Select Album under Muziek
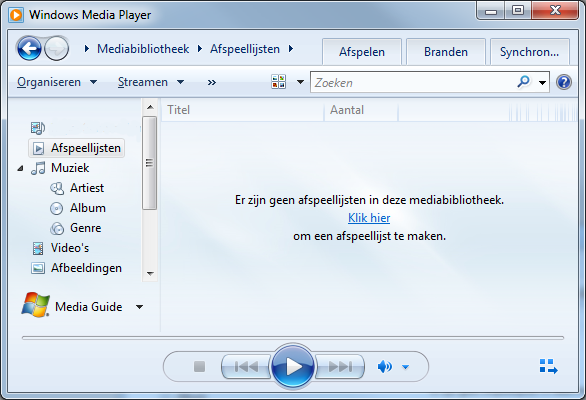Screen dimensions: 586x400 pos(88,208)
